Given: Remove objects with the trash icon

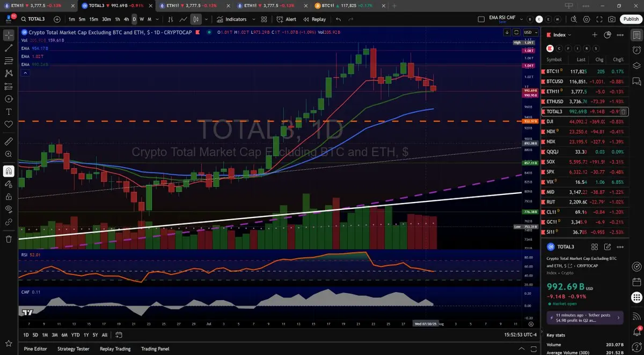Looking at the screenshot, I should [9, 239].
